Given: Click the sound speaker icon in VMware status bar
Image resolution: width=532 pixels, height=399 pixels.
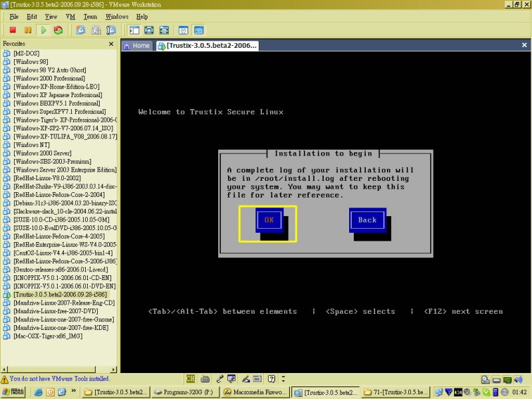Looking at the screenshot, I should [519, 380].
